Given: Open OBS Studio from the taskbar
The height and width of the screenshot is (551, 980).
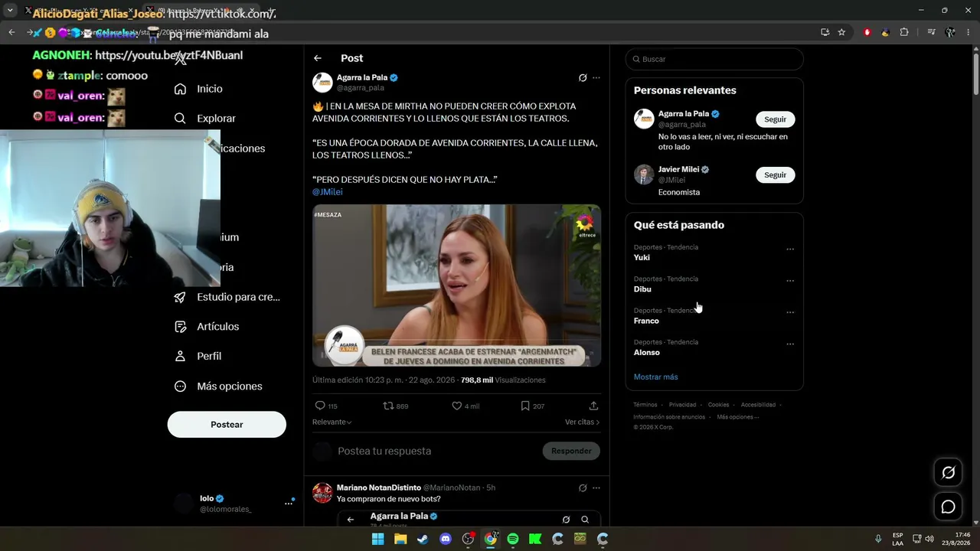Looking at the screenshot, I should 468,539.
